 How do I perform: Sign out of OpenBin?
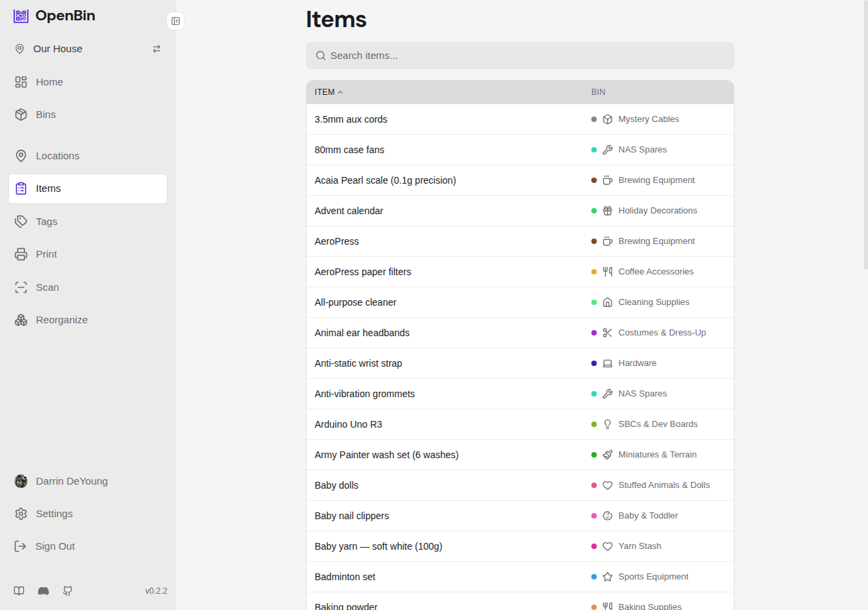(55, 546)
